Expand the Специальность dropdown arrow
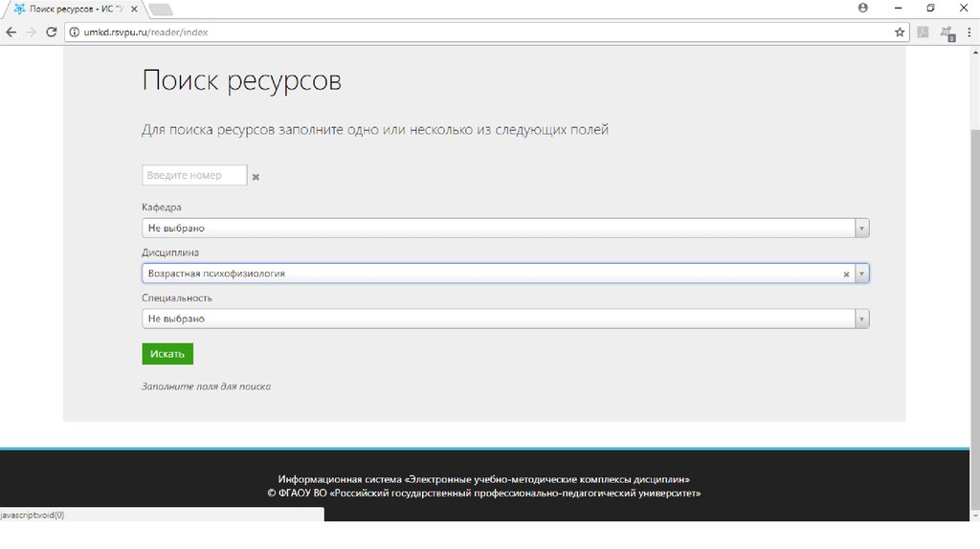The width and height of the screenshot is (980, 549). (861, 318)
